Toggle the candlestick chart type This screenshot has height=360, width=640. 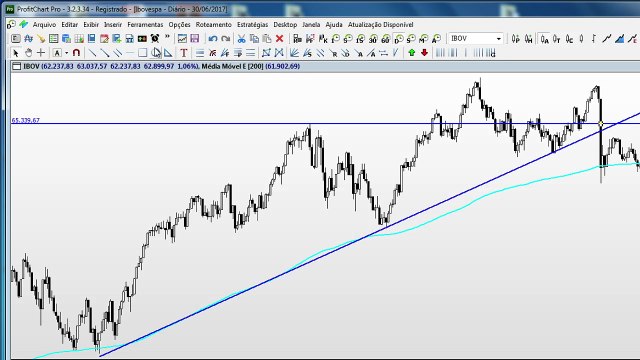[x=582, y=39]
